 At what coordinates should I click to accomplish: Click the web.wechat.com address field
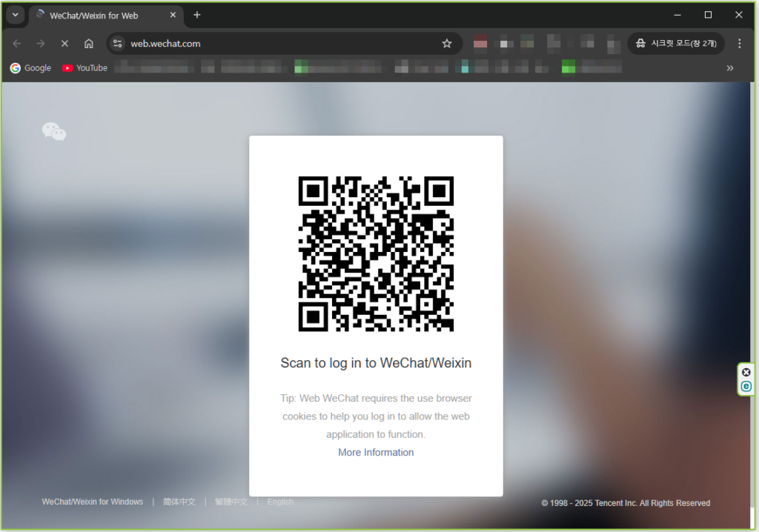[x=282, y=44]
